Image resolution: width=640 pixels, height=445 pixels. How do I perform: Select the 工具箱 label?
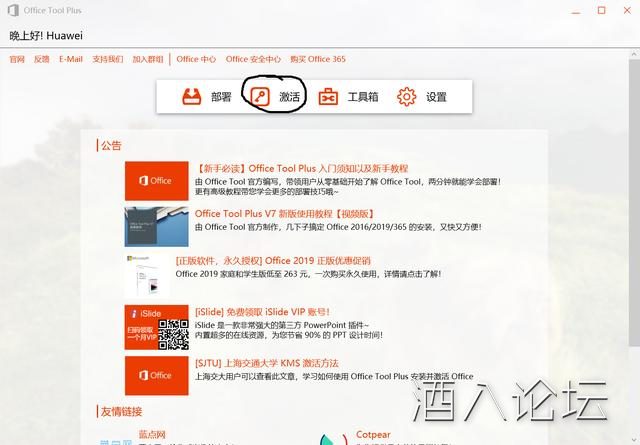(x=363, y=97)
